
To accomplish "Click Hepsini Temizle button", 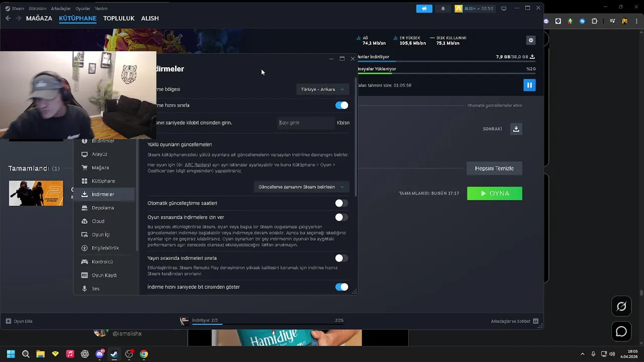I will point(494,168).
